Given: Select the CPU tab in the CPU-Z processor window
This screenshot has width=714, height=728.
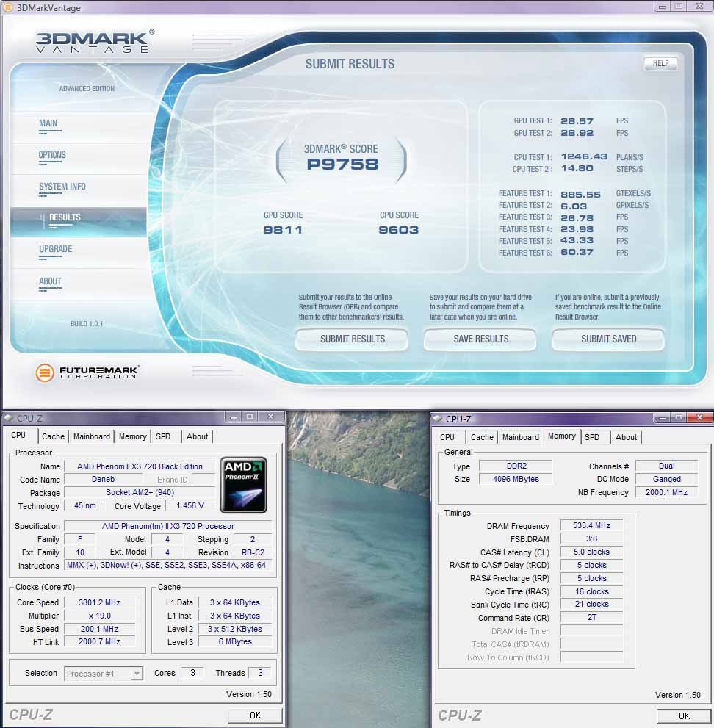Looking at the screenshot, I should tap(18, 436).
